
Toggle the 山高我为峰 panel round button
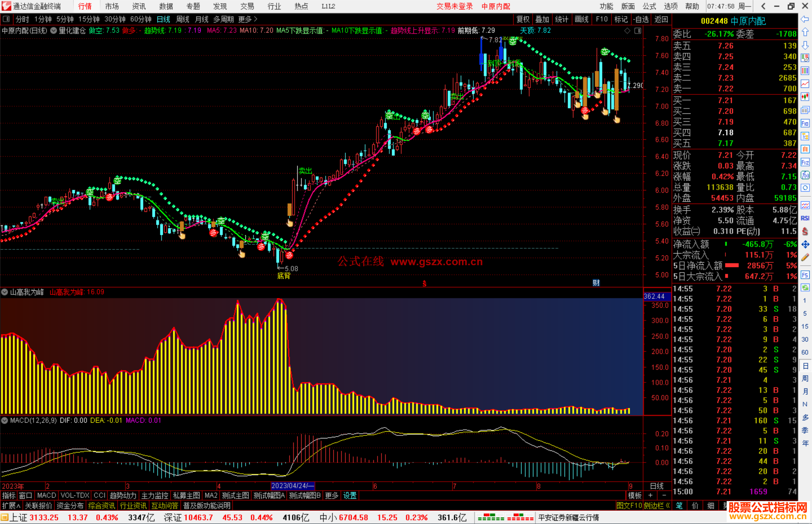tap(5, 292)
